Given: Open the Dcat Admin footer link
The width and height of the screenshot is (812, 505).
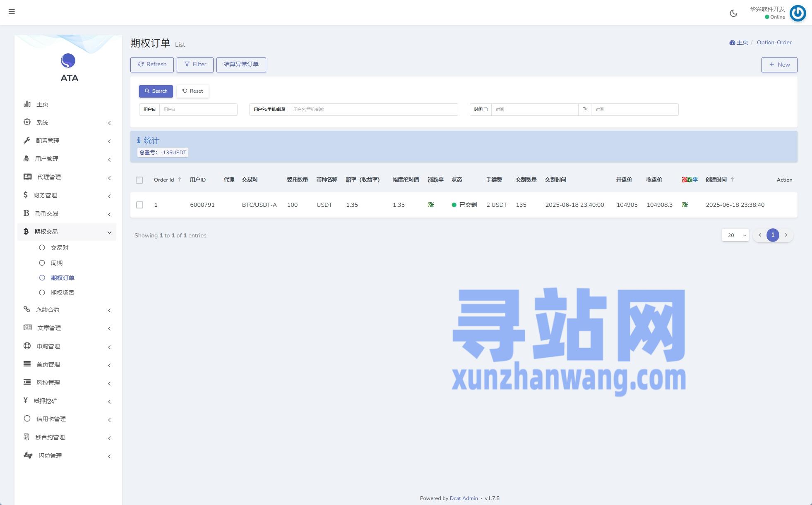Looking at the screenshot, I should pyautogui.click(x=464, y=498).
